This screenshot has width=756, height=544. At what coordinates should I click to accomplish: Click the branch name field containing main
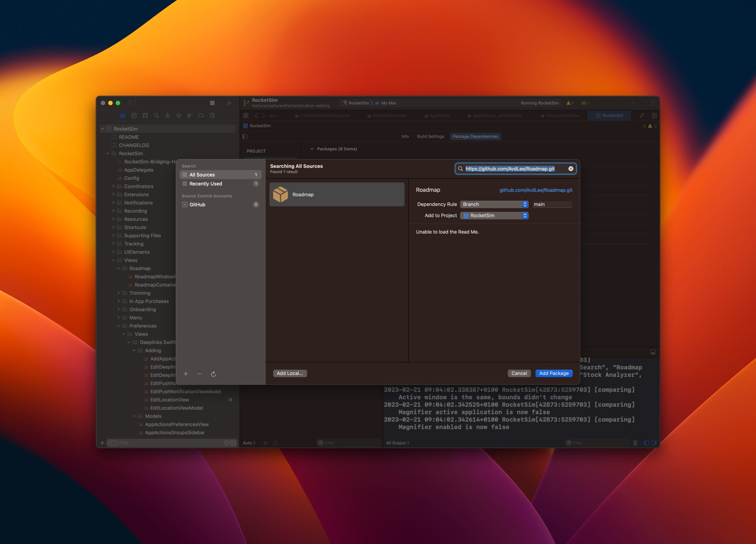[x=552, y=204]
